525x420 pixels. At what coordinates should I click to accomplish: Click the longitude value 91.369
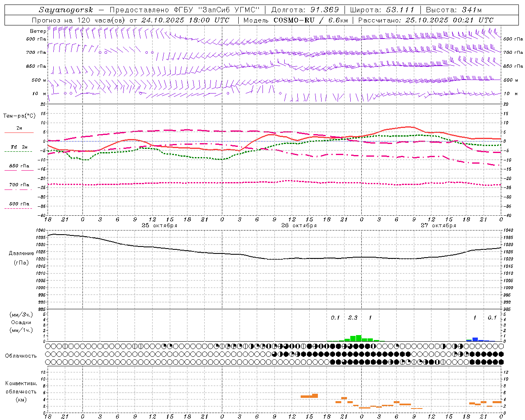pos(324,10)
